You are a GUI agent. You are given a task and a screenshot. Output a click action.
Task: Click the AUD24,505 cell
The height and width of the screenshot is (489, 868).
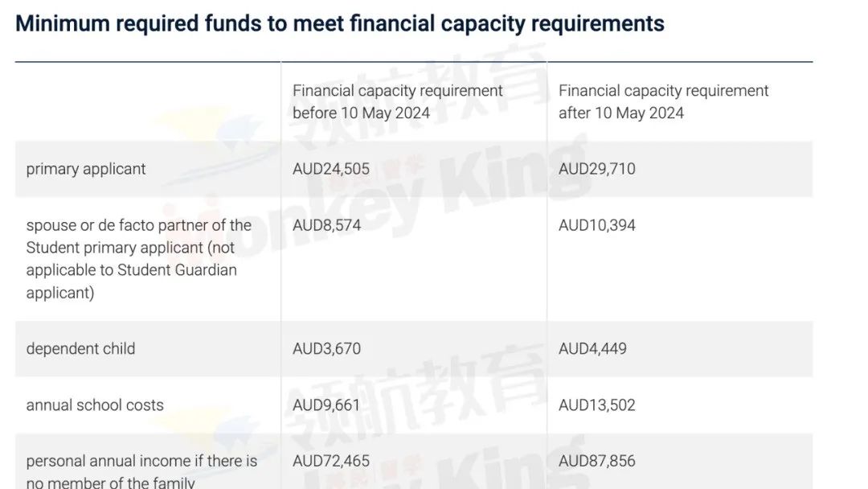331,169
